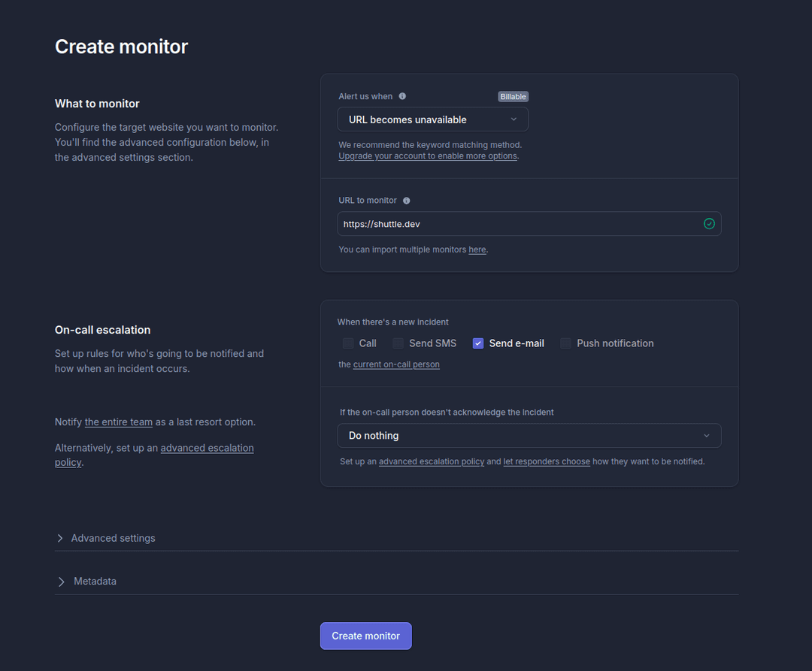Click the "Upgrade your account to enable more options" link
Screen dimensions: 812x671
point(428,156)
